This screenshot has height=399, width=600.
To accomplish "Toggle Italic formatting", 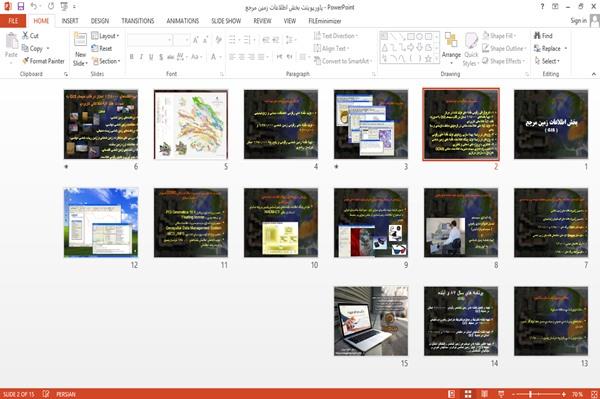I will point(141,57).
